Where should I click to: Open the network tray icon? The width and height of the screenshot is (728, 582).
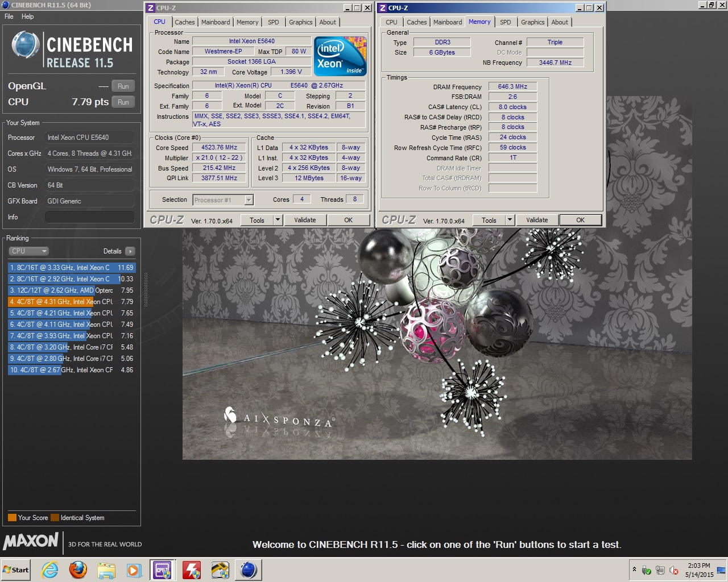660,570
